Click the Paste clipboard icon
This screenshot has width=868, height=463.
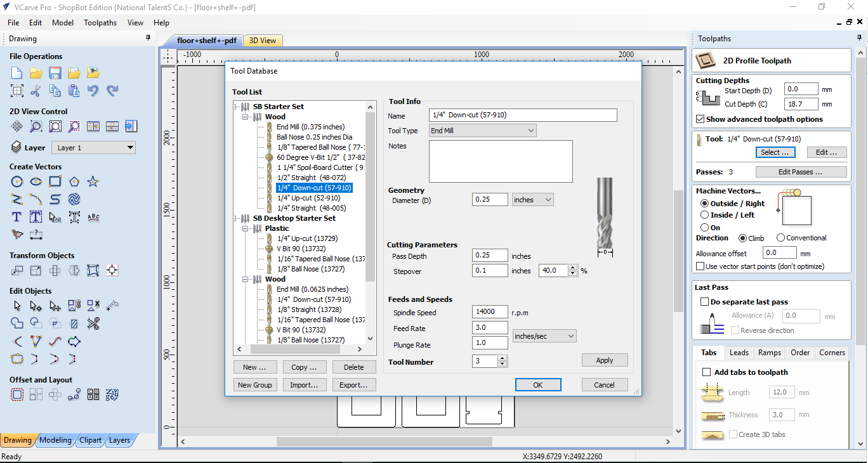(74, 91)
